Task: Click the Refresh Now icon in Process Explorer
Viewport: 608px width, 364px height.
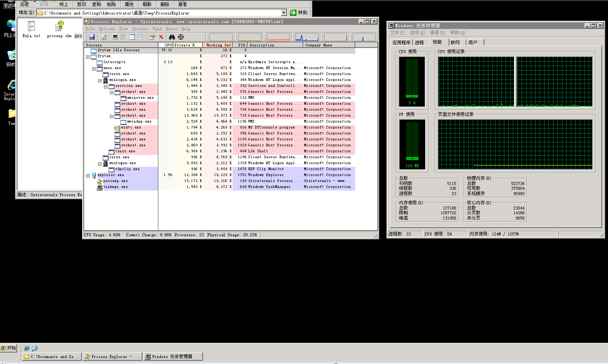Action: pos(104,37)
